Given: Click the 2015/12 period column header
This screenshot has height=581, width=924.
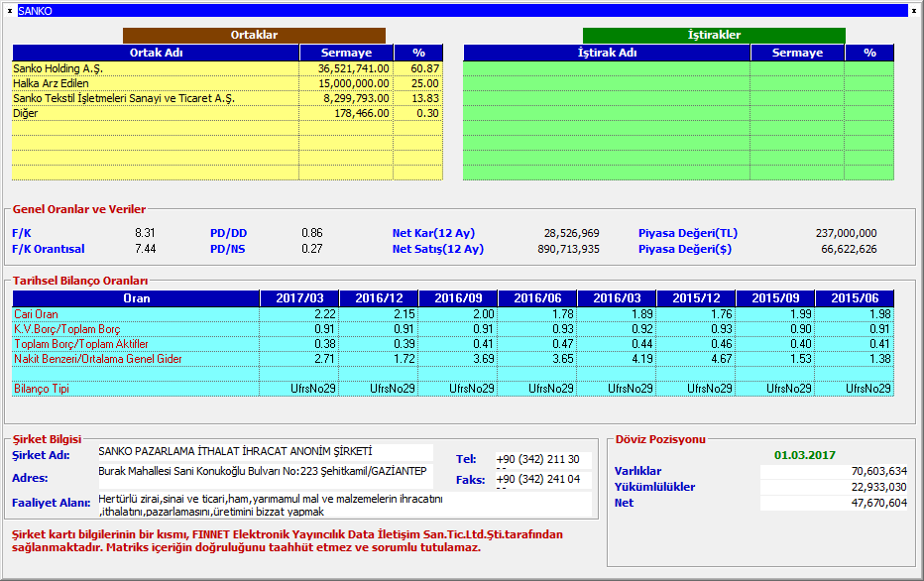Looking at the screenshot, I should pos(696,298).
